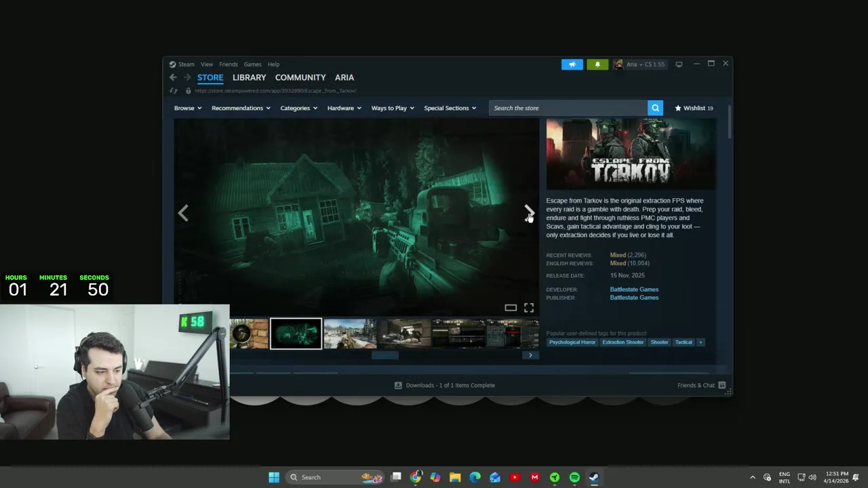The height and width of the screenshot is (488, 868).
Task: Select the Psychological Horror tag
Action: [572, 342]
